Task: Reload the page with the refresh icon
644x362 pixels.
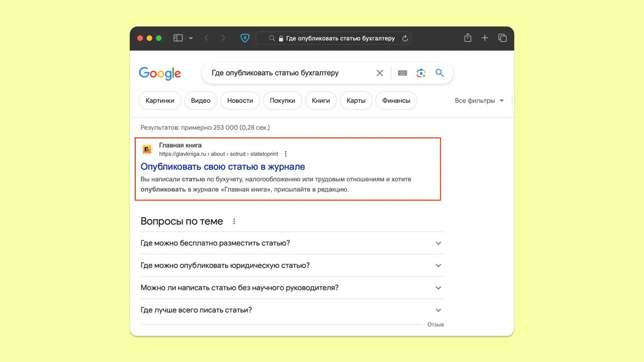Action: pyautogui.click(x=405, y=39)
